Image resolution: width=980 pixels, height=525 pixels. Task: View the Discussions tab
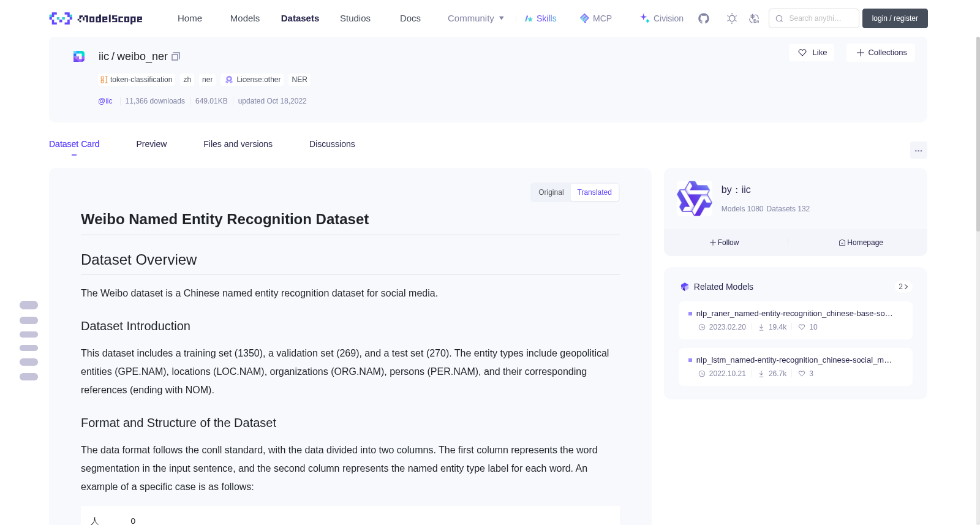(x=332, y=144)
